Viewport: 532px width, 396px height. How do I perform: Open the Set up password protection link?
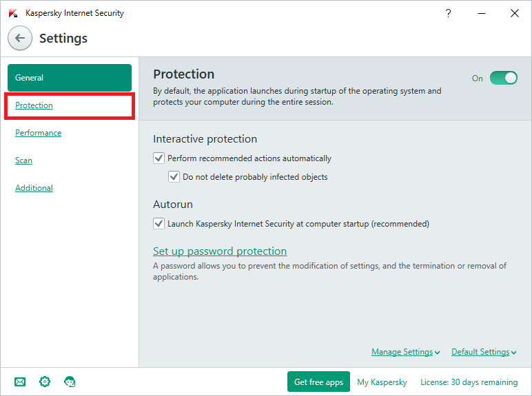[x=220, y=251]
